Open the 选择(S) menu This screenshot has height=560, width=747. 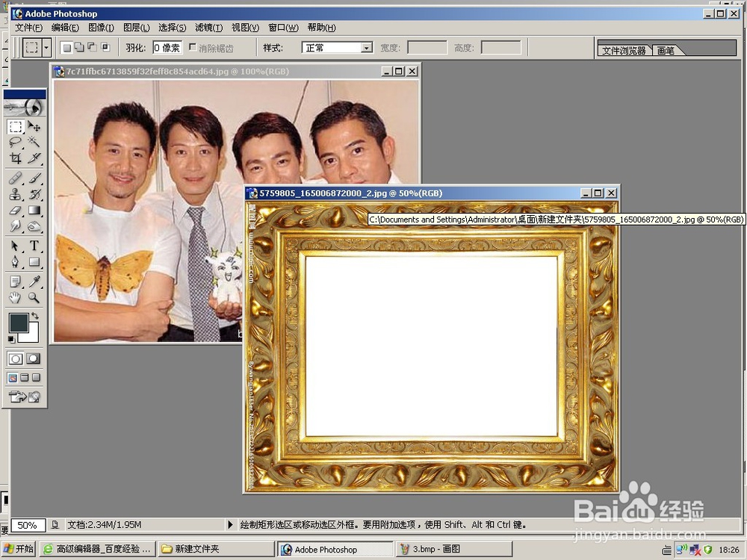[x=172, y=28]
